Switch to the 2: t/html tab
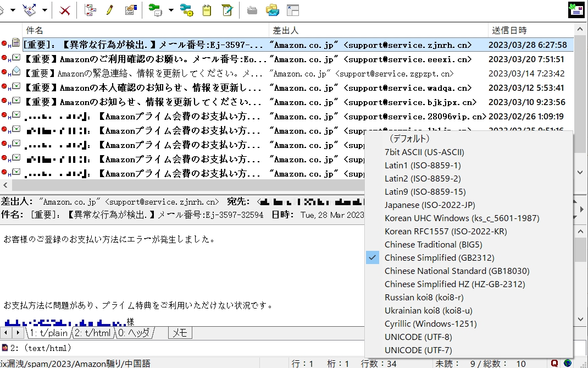The width and height of the screenshot is (588, 368). 93,333
